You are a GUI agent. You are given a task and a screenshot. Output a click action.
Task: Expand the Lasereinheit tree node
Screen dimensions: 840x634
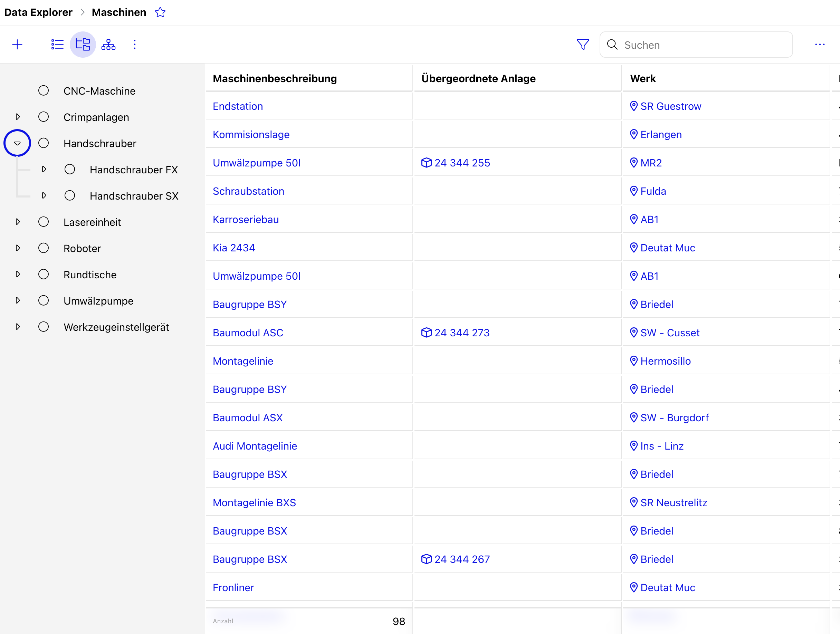pos(18,222)
